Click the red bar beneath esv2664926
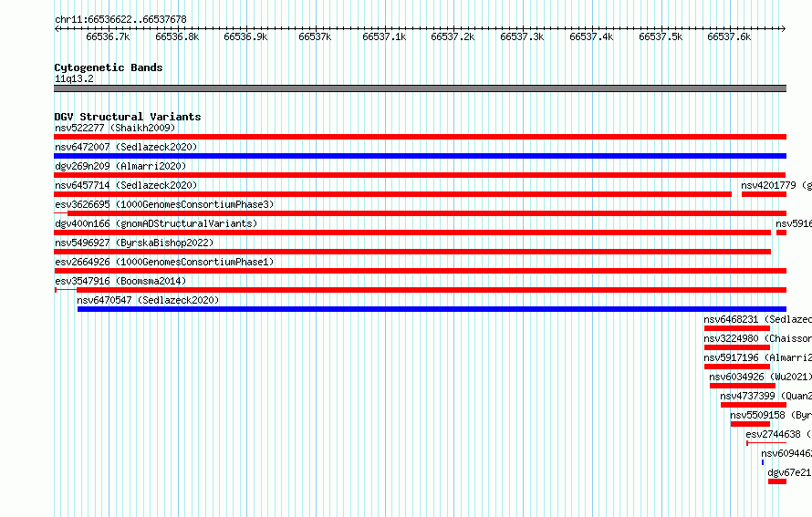The width and height of the screenshot is (812, 517). click(420, 271)
